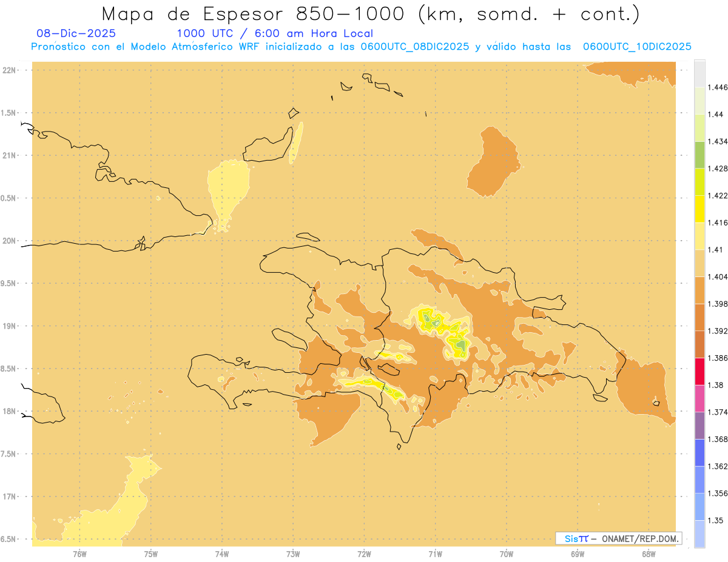Click the longitude label "76W"
The image size is (728, 562).
(79, 554)
